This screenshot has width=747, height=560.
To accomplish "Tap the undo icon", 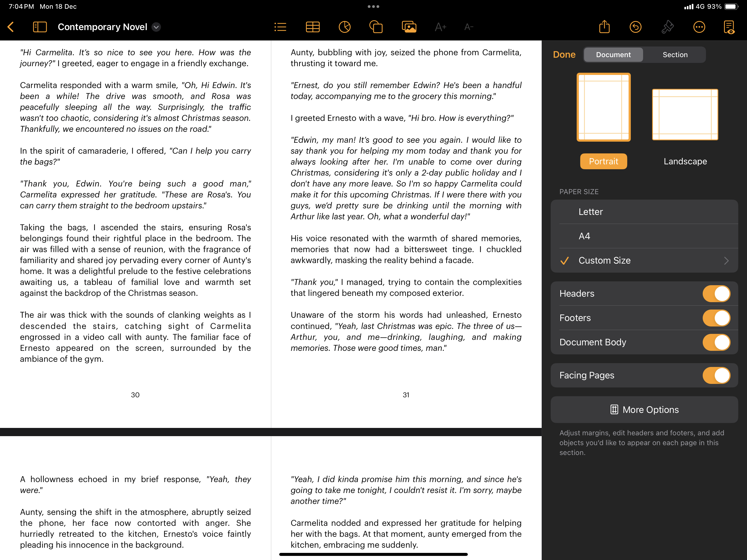I will [635, 27].
